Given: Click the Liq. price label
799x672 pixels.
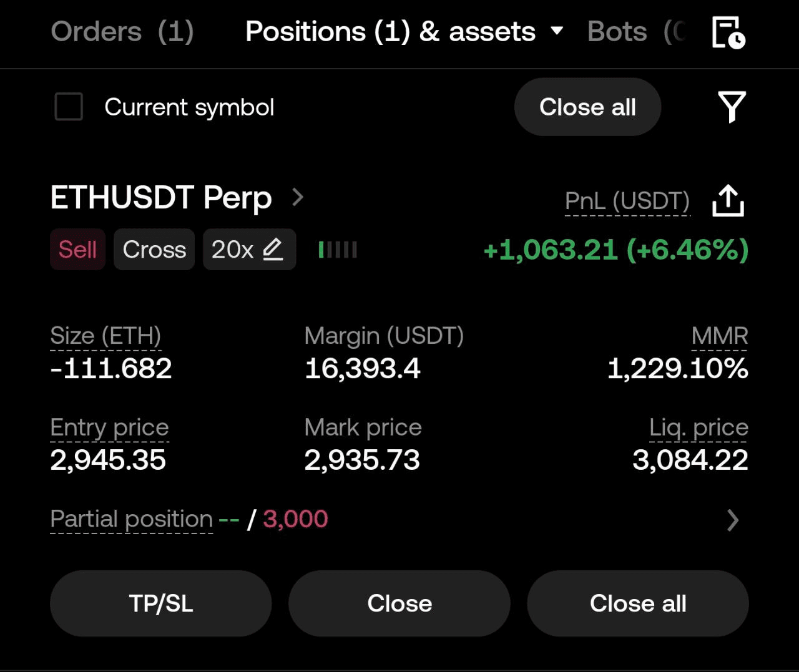Looking at the screenshot, I should click(x=699, y=428).
